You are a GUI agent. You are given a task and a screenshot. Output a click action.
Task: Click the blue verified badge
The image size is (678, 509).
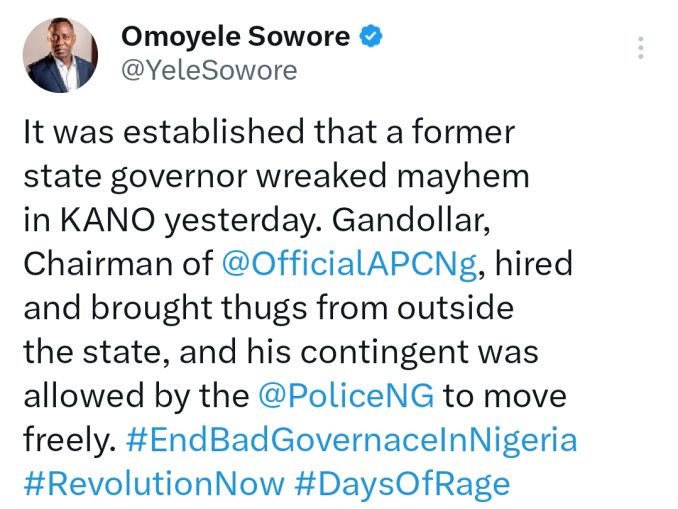tap(372, 38)
